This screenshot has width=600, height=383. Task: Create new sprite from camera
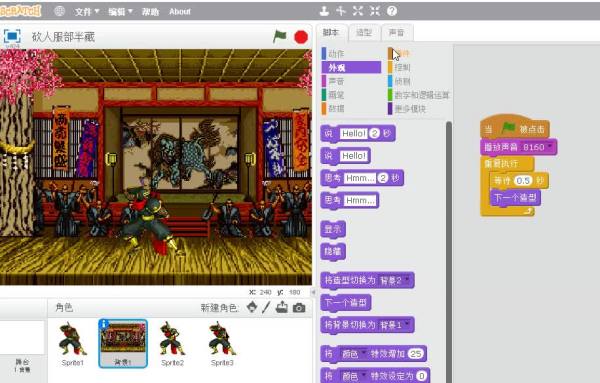pyautogui.click(x=299, y=308)
